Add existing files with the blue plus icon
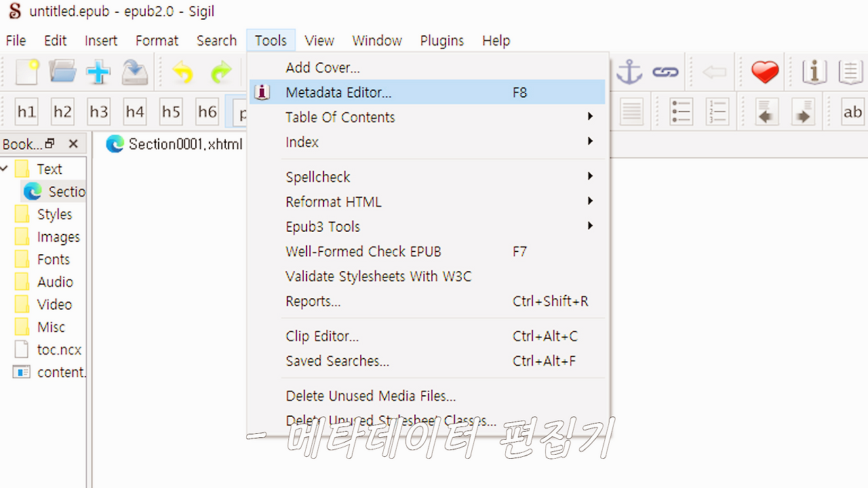This screenshot has width=868, height=488. (99, 71)
